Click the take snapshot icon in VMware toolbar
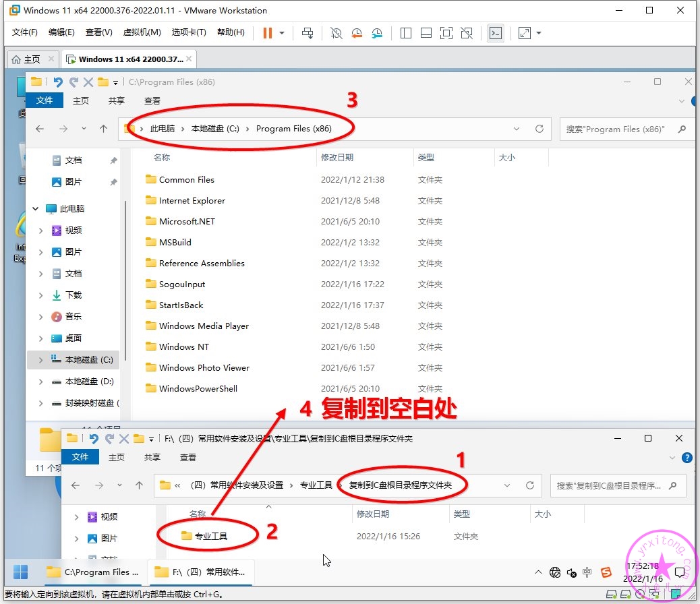This screenshot has width=700, height=604. point(336,33)
